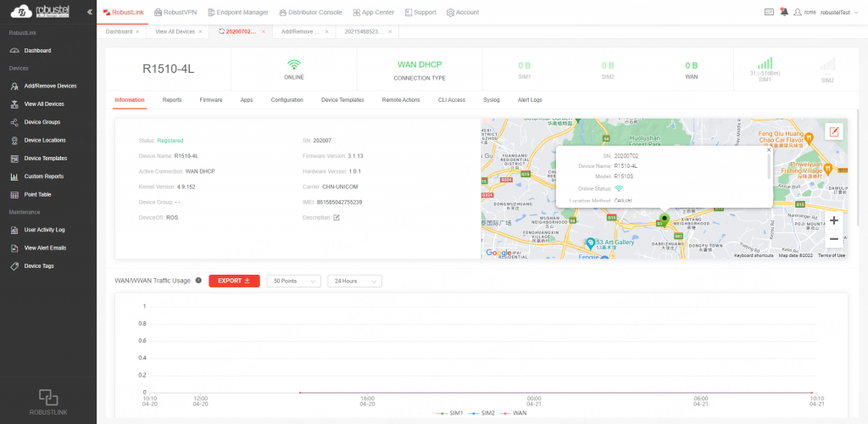Switch to Dashboard page tab
This screenshot has height=424, width=868.
pos(119,31)
